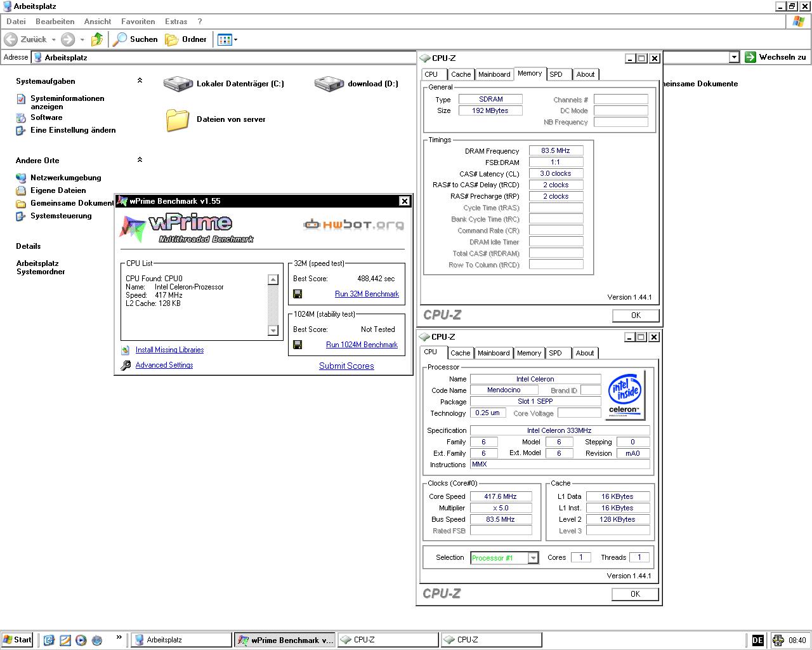
Task: Open Eigene Dateien from Andere Orte
Action: coord(58,190)
